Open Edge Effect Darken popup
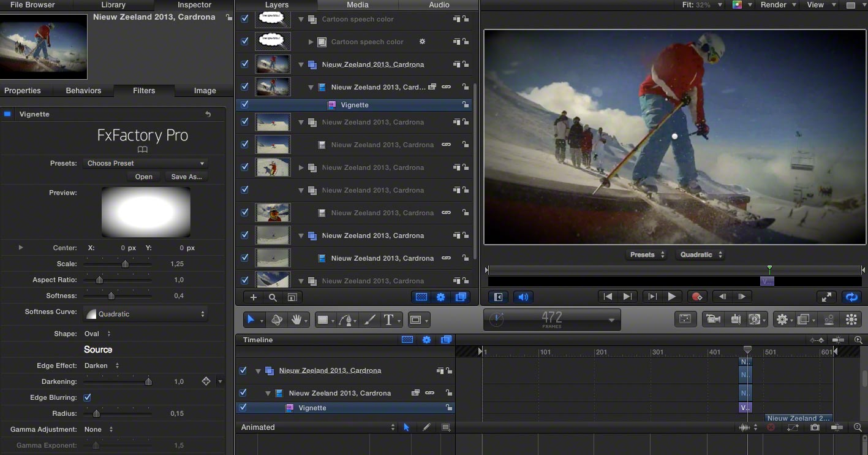868x455 pixels. tap(102, 365)
